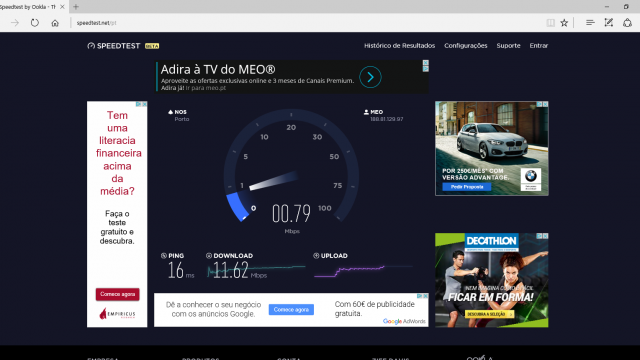Image resolution: width=640 pixels, height=360 pixels.
Task: Click the Empiricus logo
Action: click(117, 313)
